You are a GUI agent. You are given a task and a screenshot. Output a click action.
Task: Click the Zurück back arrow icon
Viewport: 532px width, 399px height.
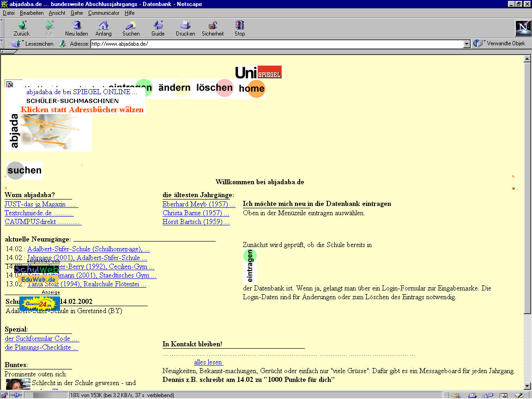(x=22, y=25)
